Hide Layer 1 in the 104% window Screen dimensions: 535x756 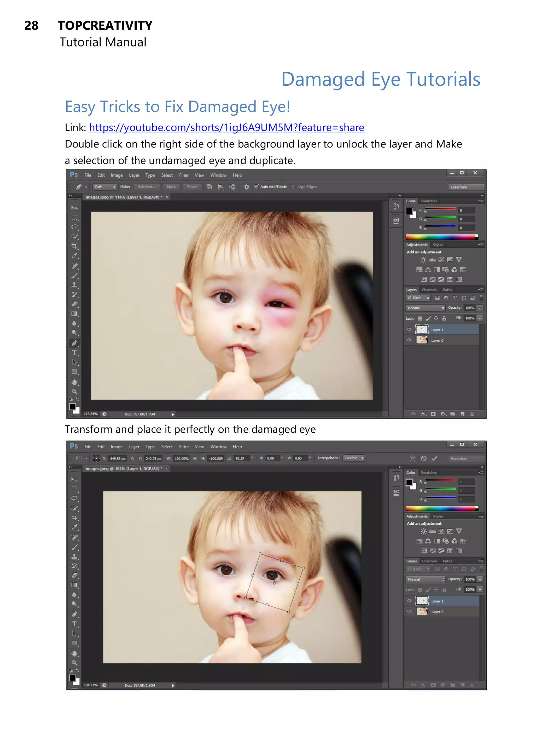coord(409,601)
